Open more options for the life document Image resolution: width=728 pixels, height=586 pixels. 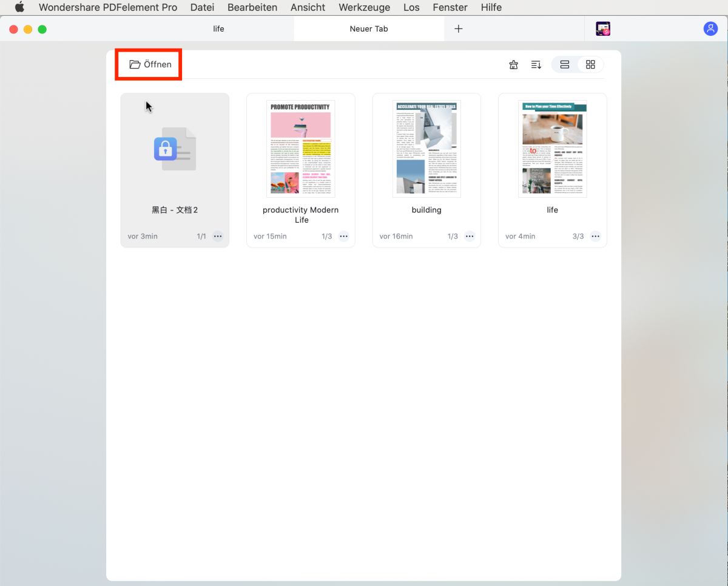[595, 236]
